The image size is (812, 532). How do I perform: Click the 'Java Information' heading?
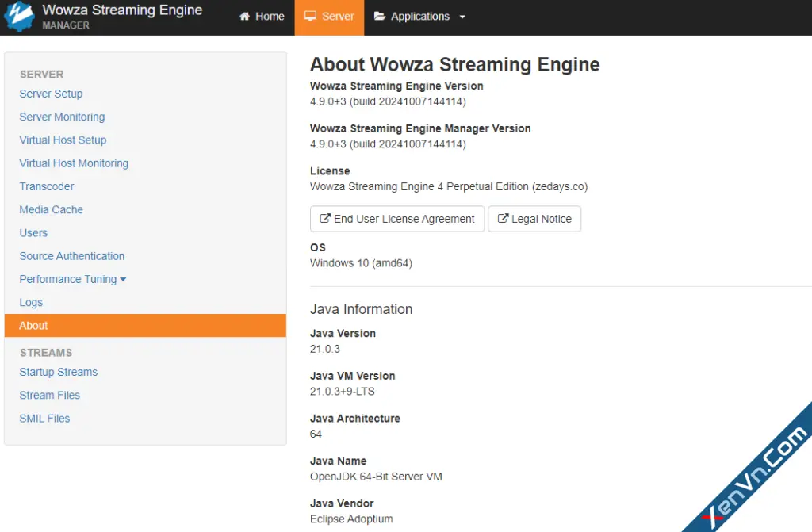(361, 309)
